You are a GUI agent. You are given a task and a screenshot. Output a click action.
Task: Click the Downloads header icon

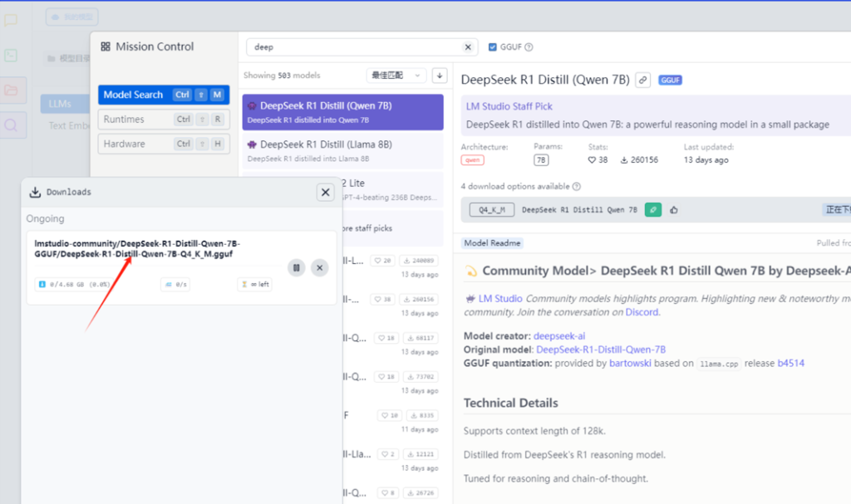click(x=35, y=192)
